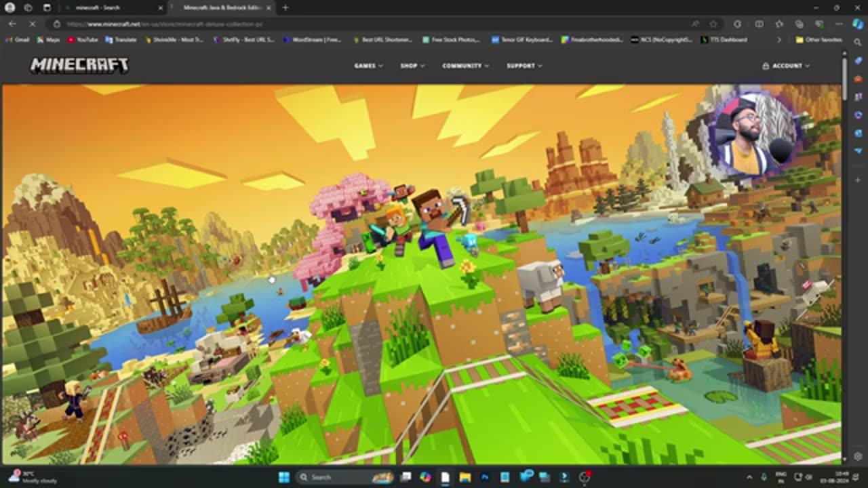Image resolution: width=868 pixels, height=488 pixels.
Task: Open Edge Settings and more menu
Action: pyautogui.click(x=840, y=24)
